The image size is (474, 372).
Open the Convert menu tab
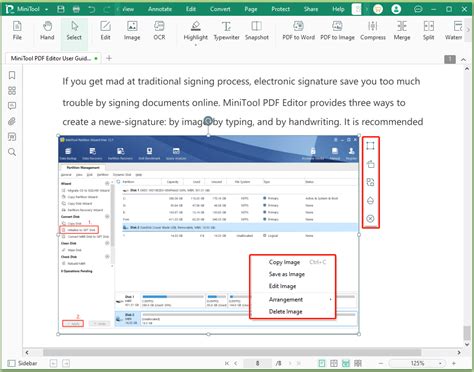[x=220, y=9]
